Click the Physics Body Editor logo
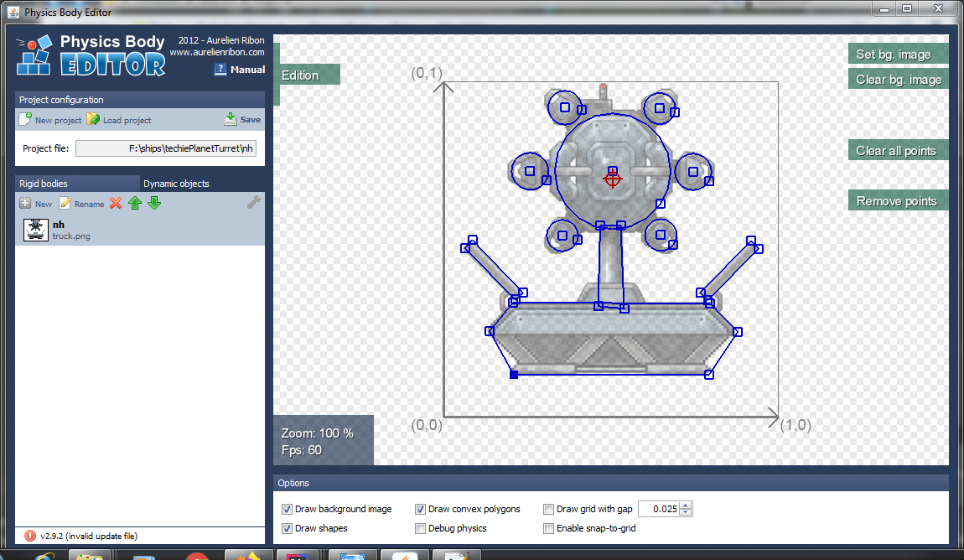The height and width of the screenshot is (560, 964). pyautogui.click(x=91, y=56)
